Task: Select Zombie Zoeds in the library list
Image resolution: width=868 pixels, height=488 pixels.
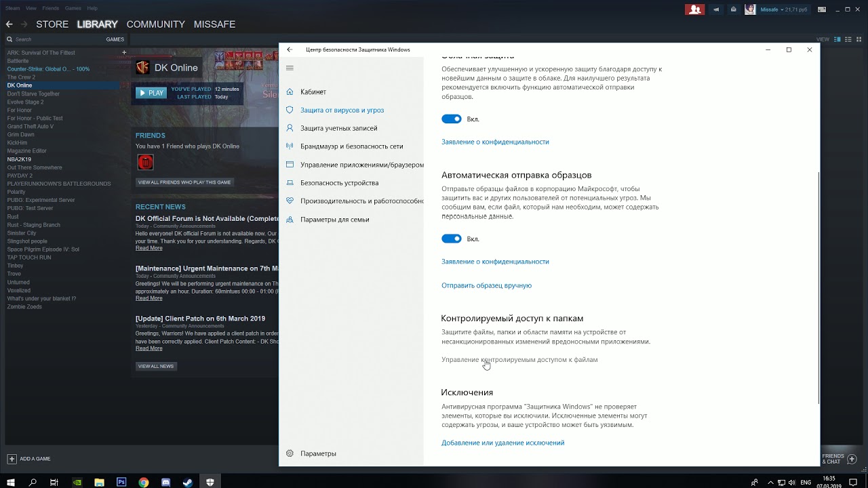Action: (24, 307)
